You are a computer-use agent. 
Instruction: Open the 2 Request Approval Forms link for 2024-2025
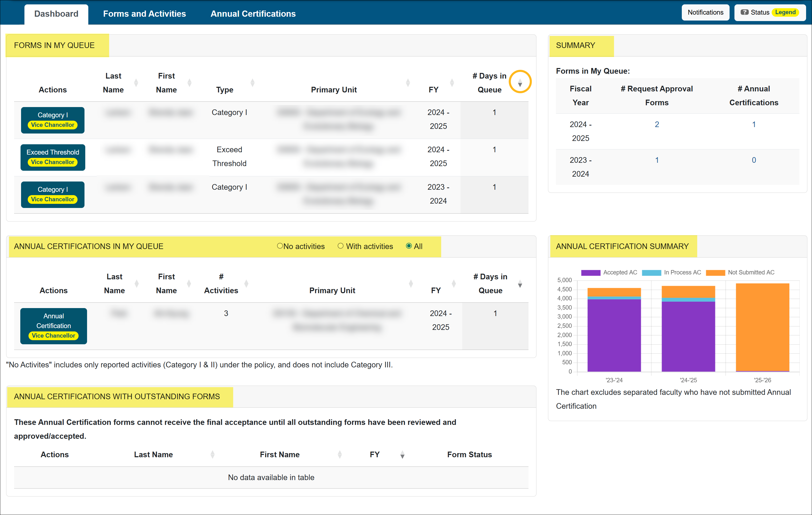(657, 124)
